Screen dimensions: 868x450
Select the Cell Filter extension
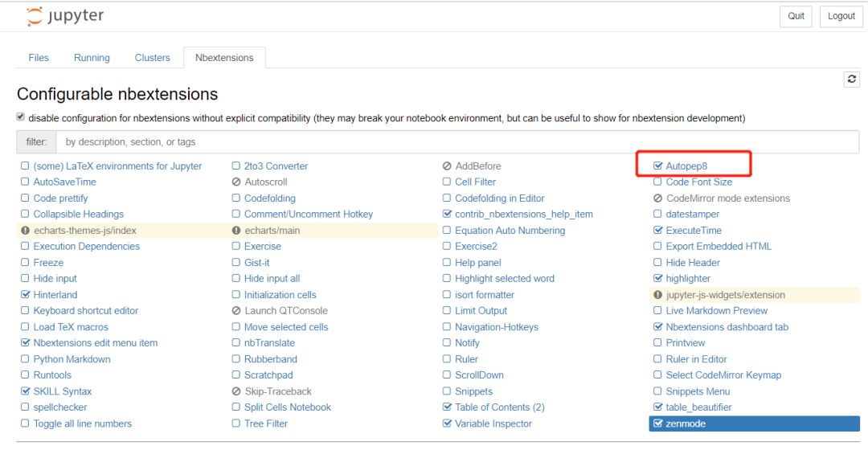pyautogui.click(x=475, y=182)
